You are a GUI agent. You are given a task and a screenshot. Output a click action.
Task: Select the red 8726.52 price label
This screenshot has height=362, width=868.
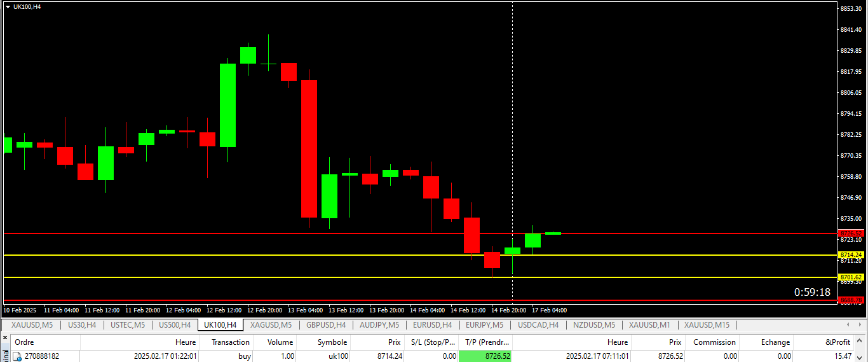pyautogui.click(x=851, y=233)
